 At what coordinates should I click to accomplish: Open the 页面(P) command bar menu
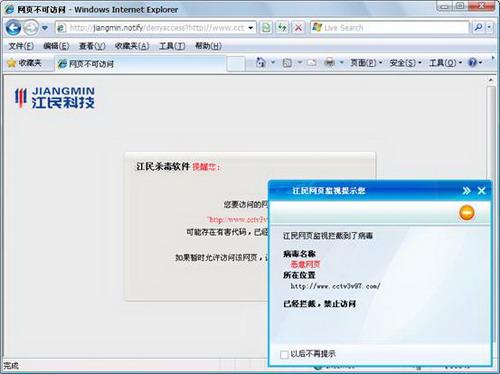[366, 63]
